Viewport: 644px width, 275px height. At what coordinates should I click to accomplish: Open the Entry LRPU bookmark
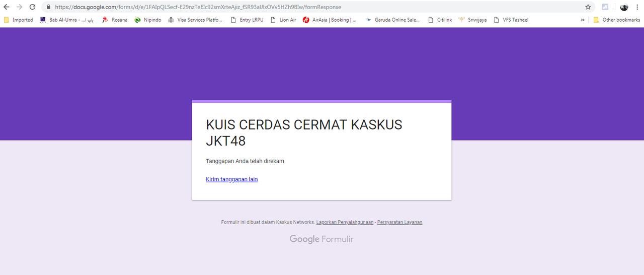point(247,20)
